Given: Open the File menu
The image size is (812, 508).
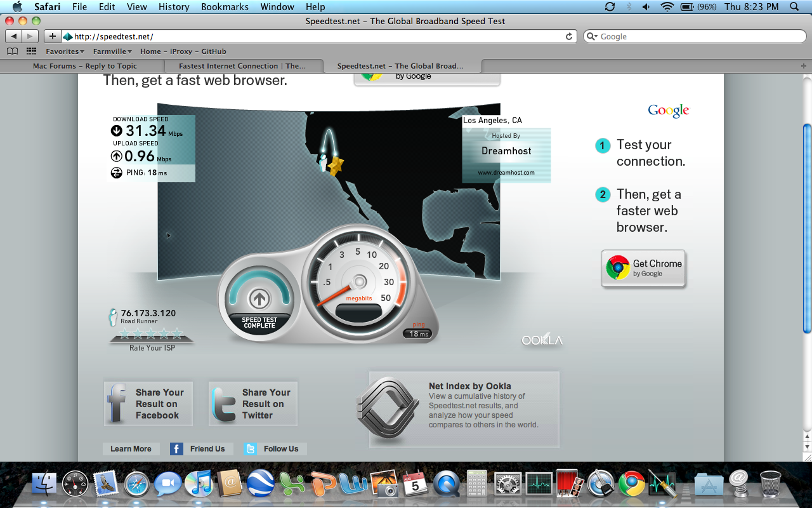Looking at the screenshot, I should (80, 7).
